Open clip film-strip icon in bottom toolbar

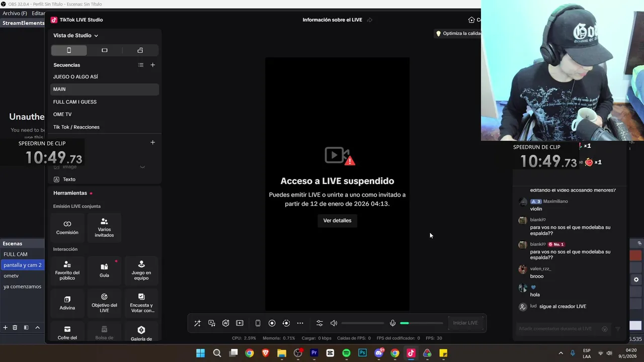coord(239,323)
